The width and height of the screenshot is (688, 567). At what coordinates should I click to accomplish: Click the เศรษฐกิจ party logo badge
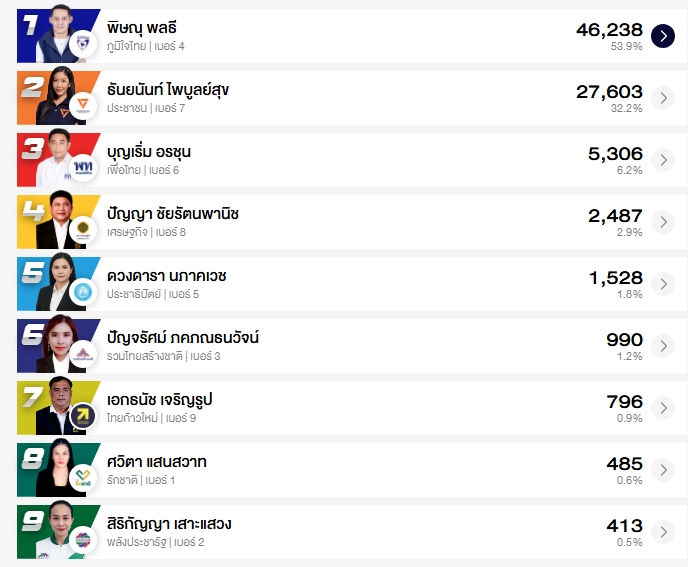click(x=83, y=231)
